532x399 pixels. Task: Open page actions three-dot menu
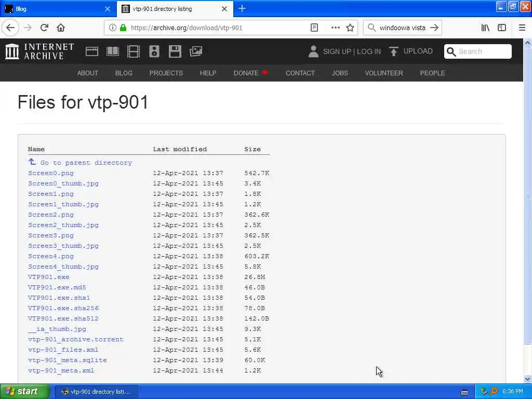tap(335, 28)
